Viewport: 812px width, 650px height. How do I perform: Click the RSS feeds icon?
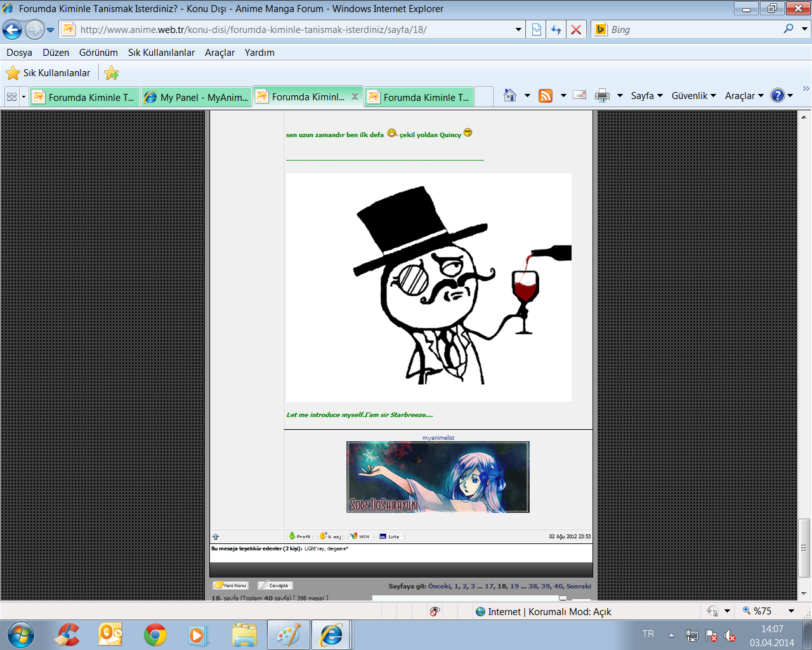(546, 95)
